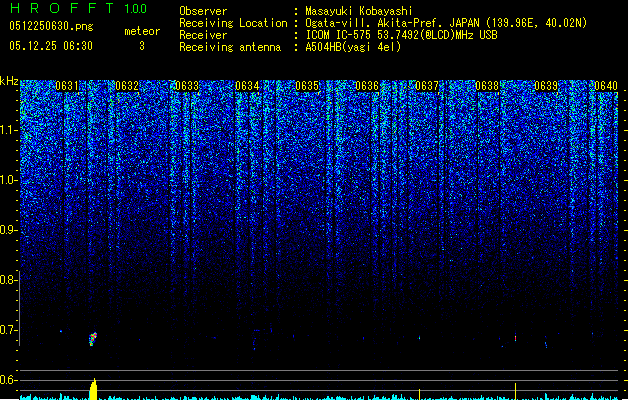
Task: Click the meteor count label
Action: coord(142,31)
